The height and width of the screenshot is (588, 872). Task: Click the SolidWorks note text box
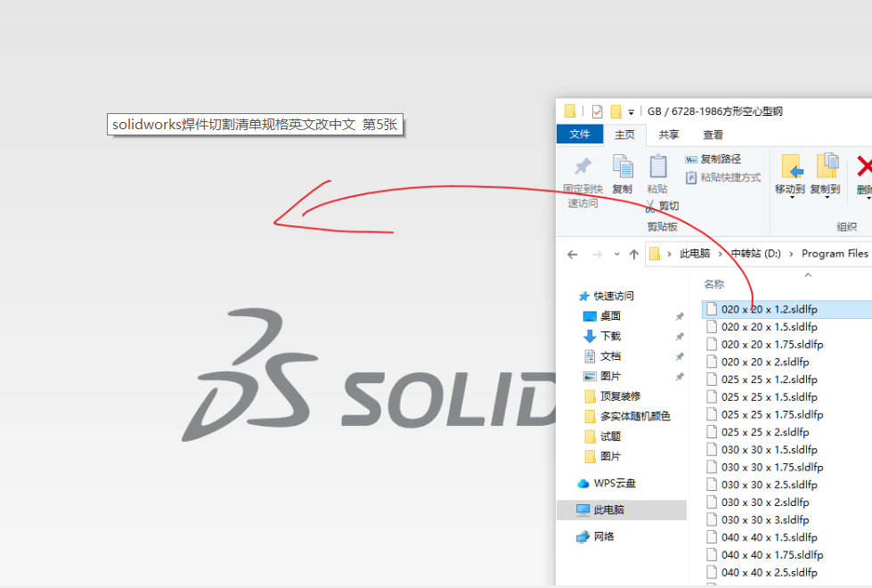click(255, 125)
